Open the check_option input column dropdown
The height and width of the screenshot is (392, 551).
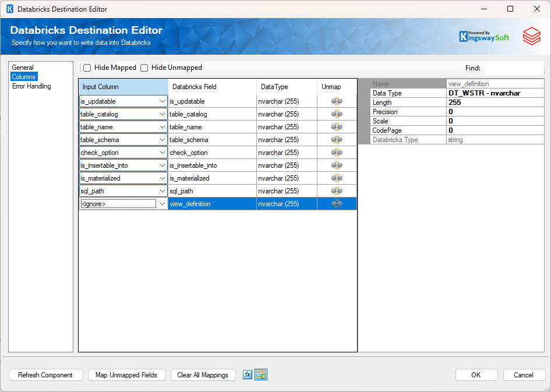(x=162, y=153)
